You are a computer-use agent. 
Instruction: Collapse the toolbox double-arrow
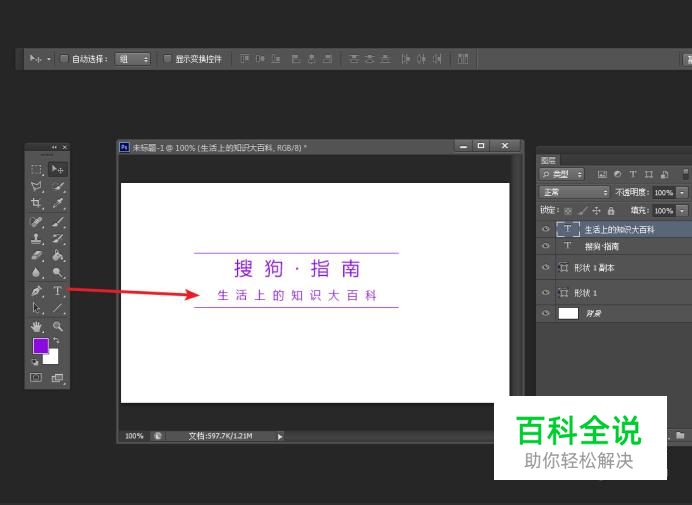tap(54, 147)
